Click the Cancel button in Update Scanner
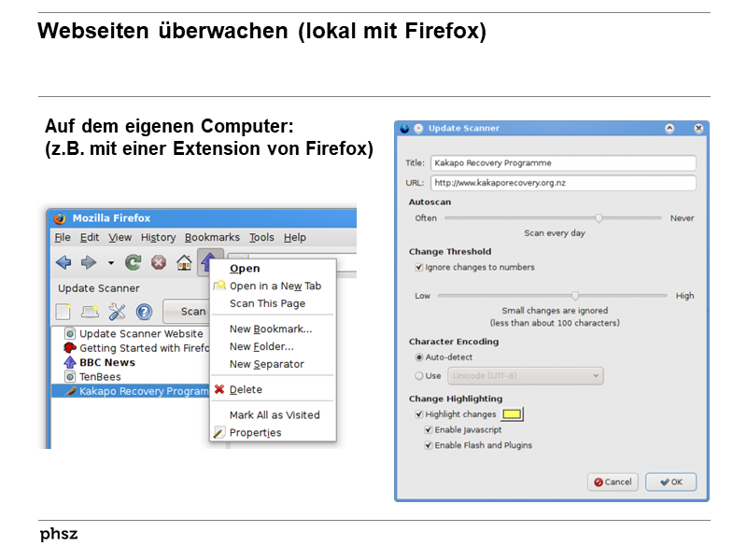This screenshot has width=747, height=560. click(613, 482)
